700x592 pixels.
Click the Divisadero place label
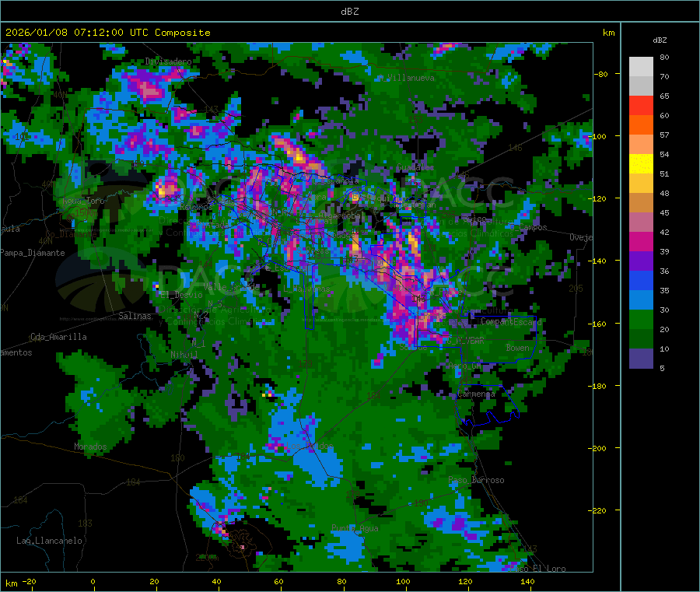point(168,61)
